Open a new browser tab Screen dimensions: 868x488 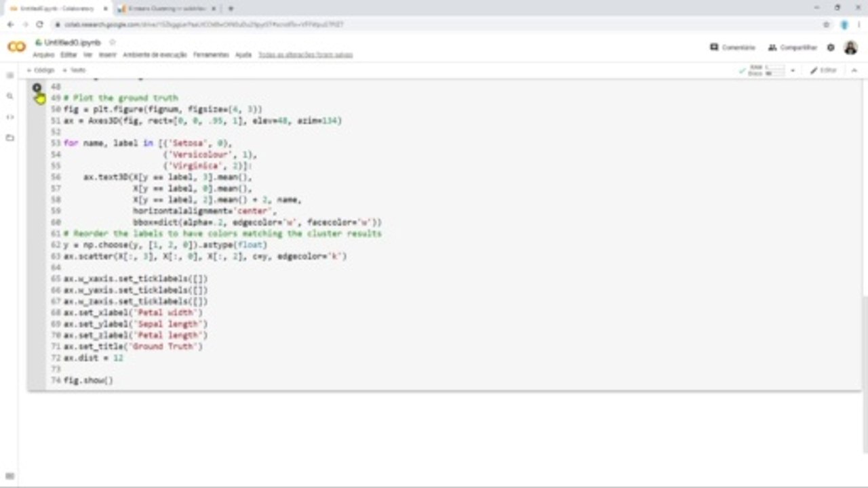click(x=231, y=8)
